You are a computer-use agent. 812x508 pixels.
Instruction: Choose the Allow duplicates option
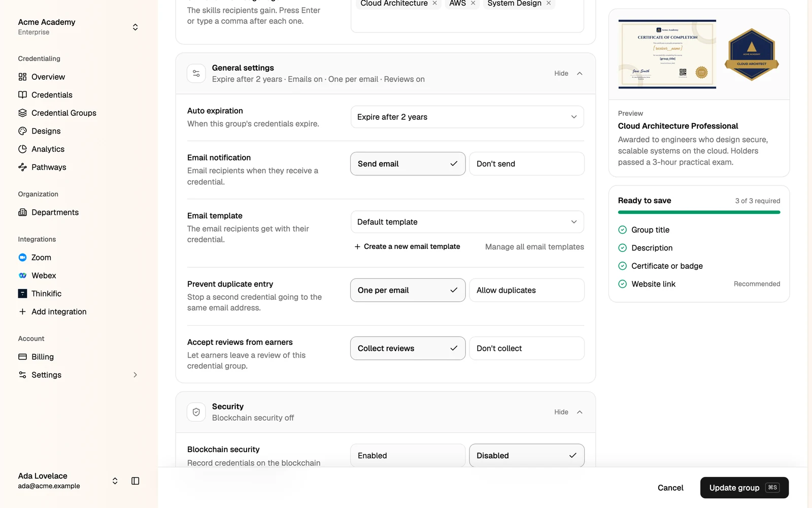point(527,290)
